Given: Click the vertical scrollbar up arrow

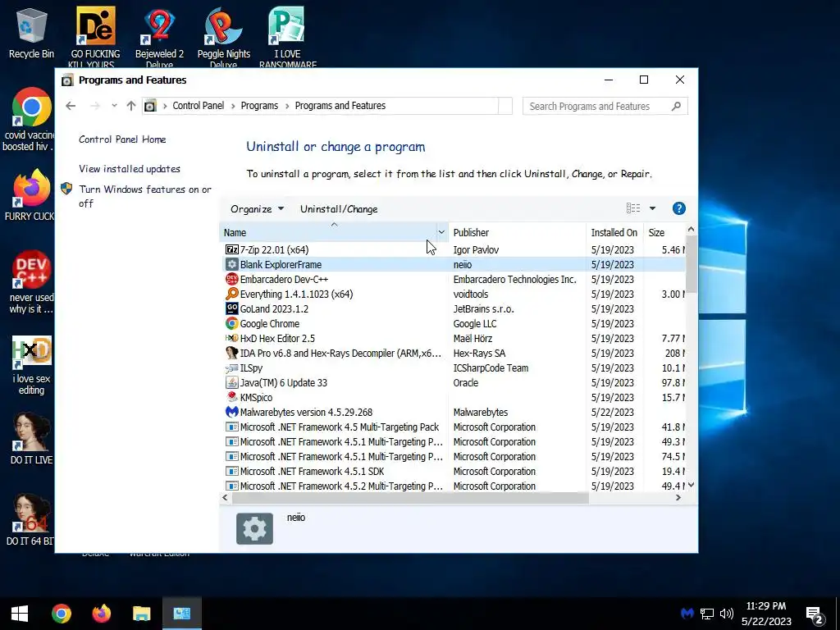Looking at the screenshot, I should (691, 230).
